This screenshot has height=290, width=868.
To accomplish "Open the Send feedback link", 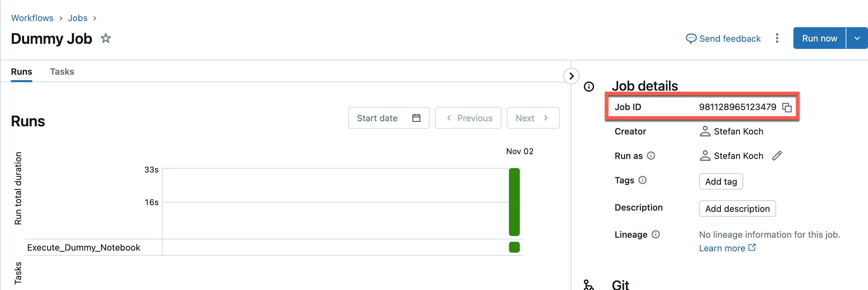I will (x=723, y=39).
